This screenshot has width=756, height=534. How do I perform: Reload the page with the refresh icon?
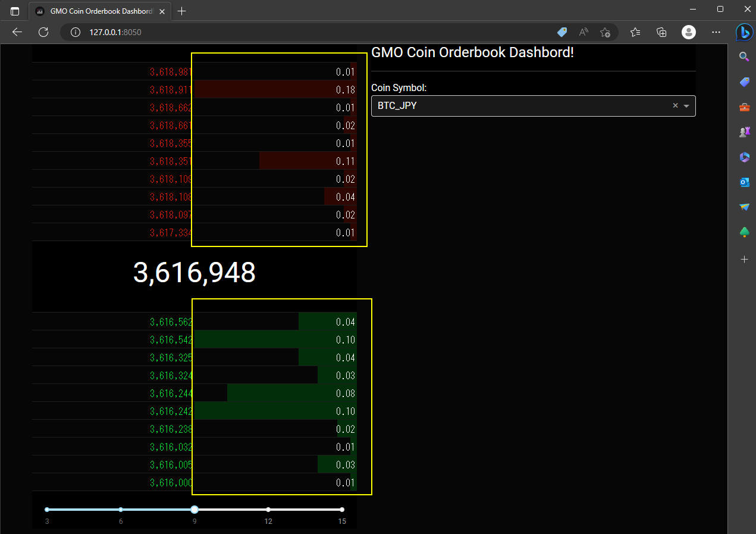tap(43, 32)
